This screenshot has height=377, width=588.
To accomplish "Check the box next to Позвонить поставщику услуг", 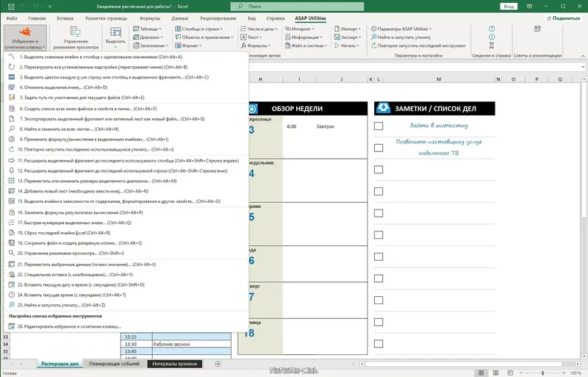I will (379, 148).
